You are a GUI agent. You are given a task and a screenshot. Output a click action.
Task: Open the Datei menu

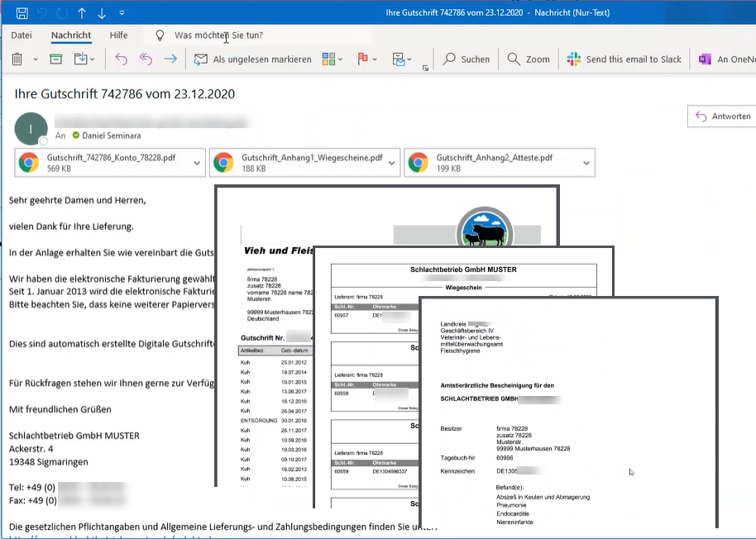pyautogui.click(x=22, y=36)
